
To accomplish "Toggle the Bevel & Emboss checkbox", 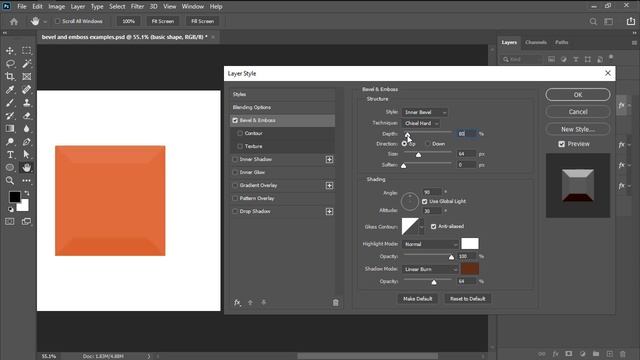I will (235, 120).
